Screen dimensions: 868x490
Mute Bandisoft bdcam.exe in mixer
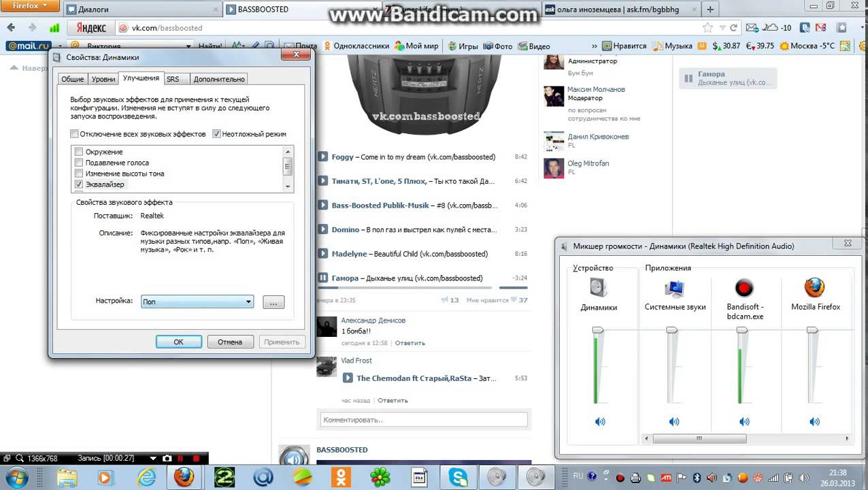point(744,422)
